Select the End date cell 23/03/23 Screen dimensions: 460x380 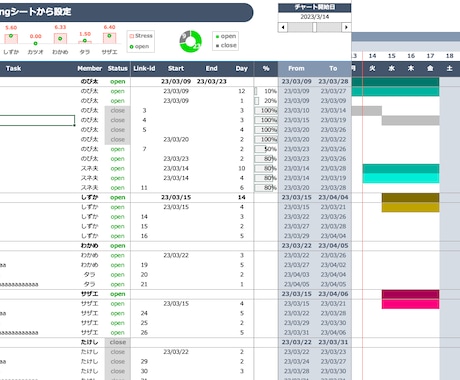212,81
